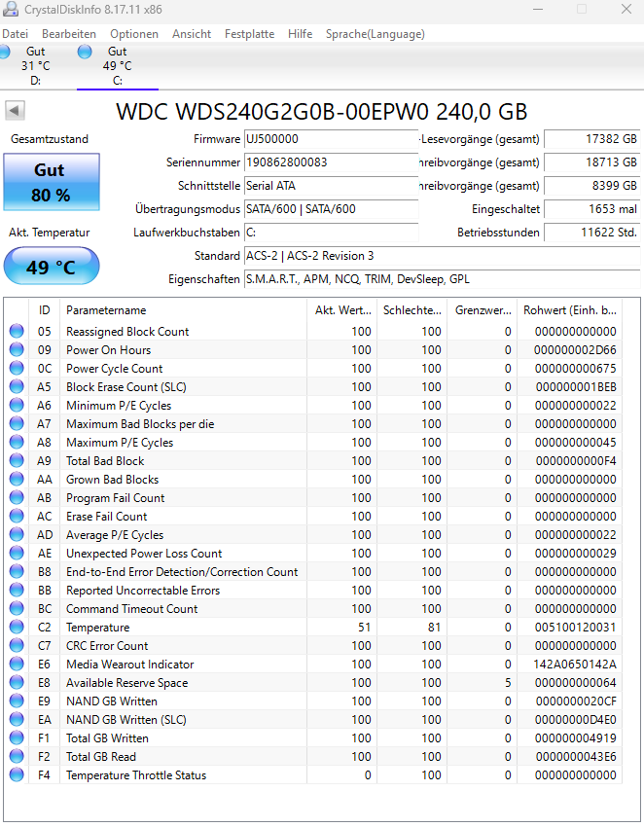Click the Rohwert column header
Viewport: 644px width, 827px height.
pos(570,310)
